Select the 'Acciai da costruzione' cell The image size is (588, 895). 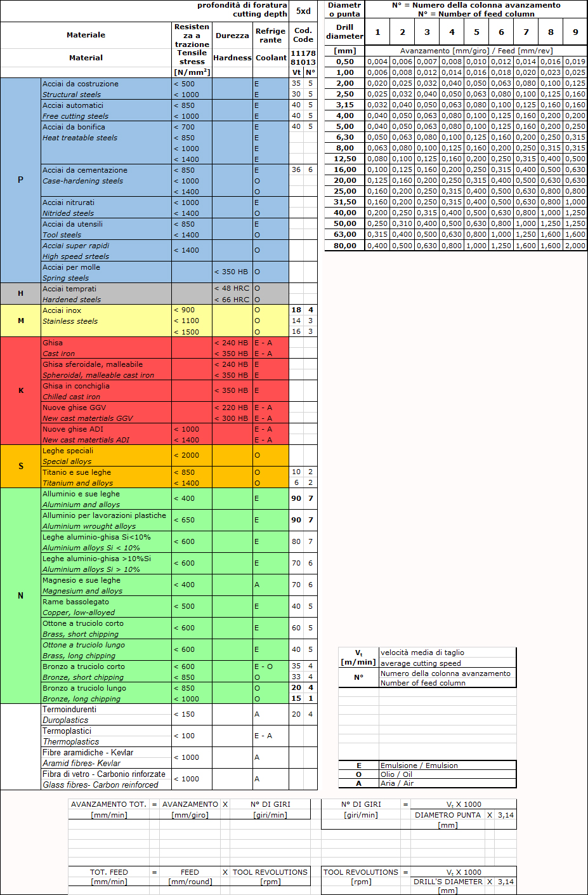tap(107, 84)
